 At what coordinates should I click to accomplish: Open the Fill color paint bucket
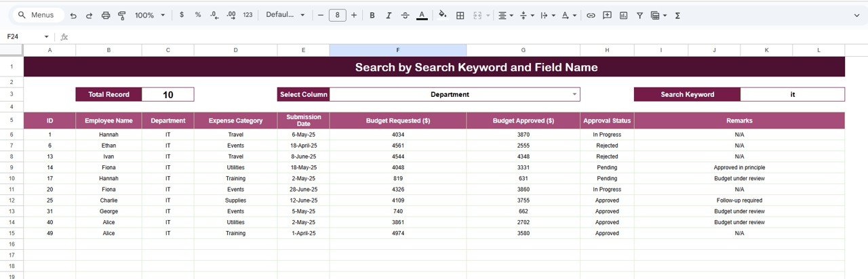443,15
